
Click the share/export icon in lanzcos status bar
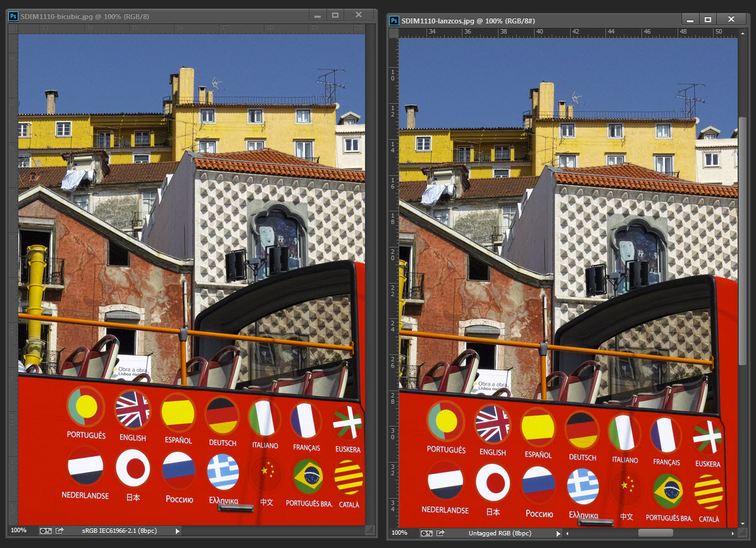click(440, 533)
